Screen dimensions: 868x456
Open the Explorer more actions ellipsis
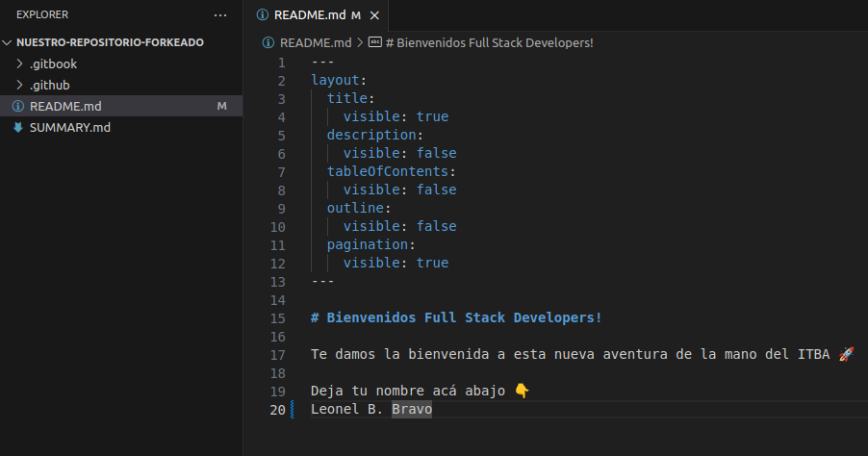220,15
